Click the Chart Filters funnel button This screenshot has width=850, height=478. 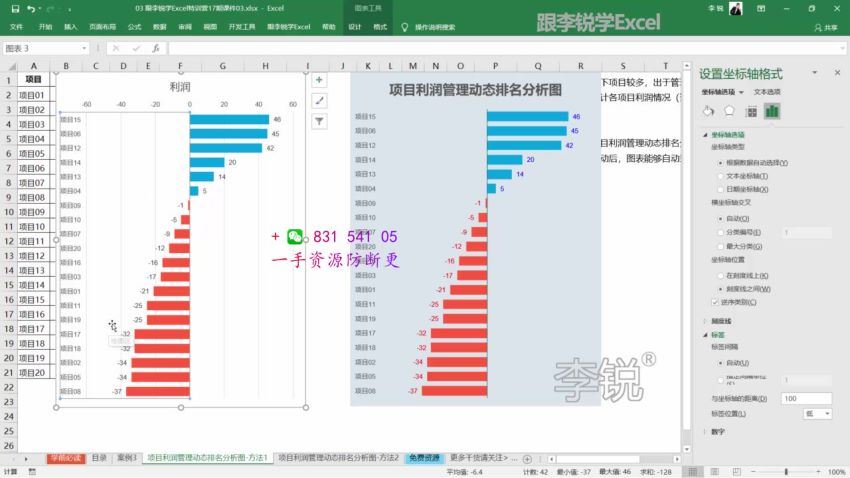click(x=319, y=121)
